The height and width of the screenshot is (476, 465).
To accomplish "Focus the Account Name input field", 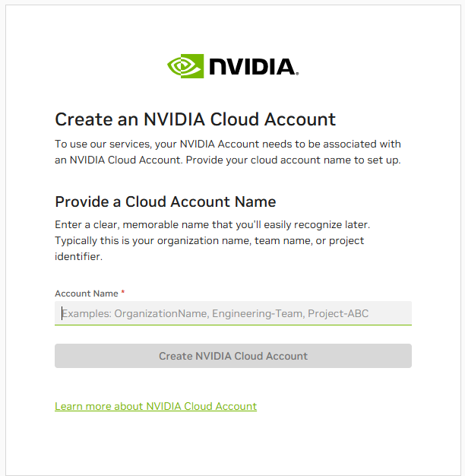I will (x=232, y=313).
